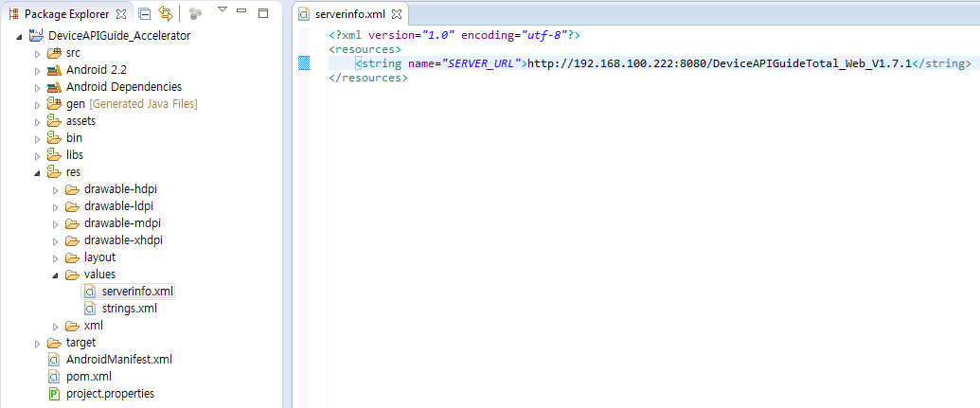The image size is (980, 408).
Task: Close the serverinfo.xml editor tab
Action: 397,15
